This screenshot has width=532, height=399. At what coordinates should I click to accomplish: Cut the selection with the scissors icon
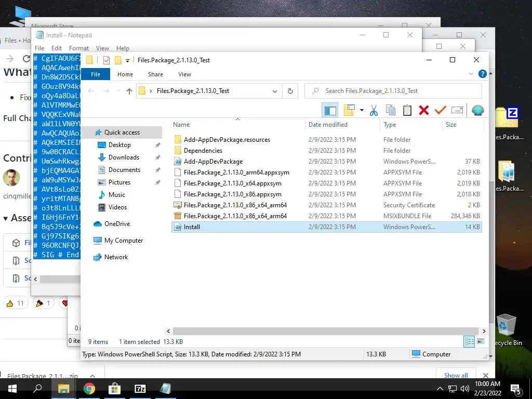[374, 110]
